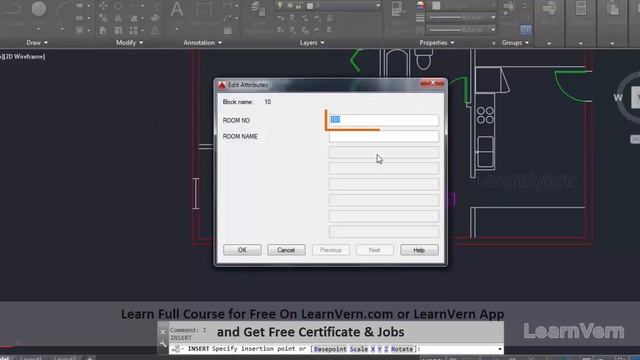Select the Fillet tool in Modify panel
This screenshot has height=360, width=640.
point(134,18)
